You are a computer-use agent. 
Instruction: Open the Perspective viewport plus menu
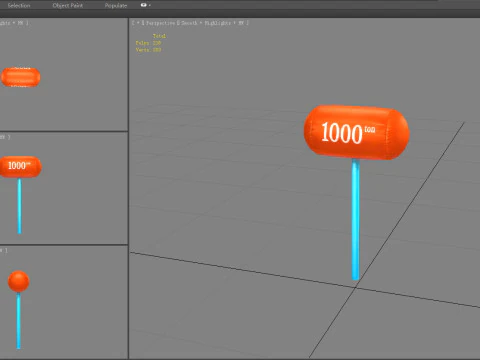coord(138,23)
